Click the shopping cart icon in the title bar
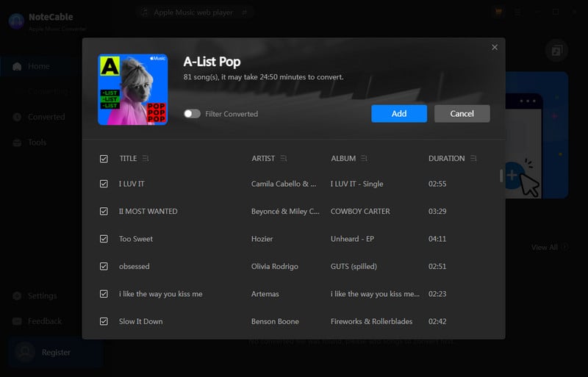Viewport: 588px width, 377px height. 498,12
